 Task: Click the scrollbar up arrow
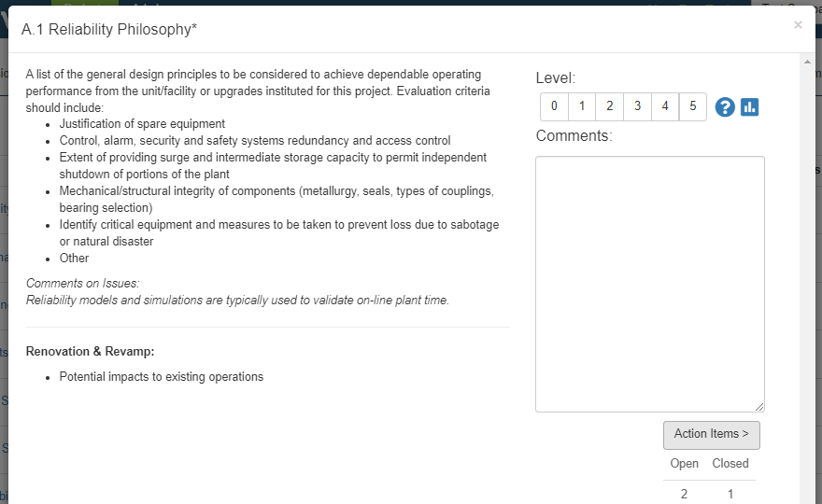[807, 62]
